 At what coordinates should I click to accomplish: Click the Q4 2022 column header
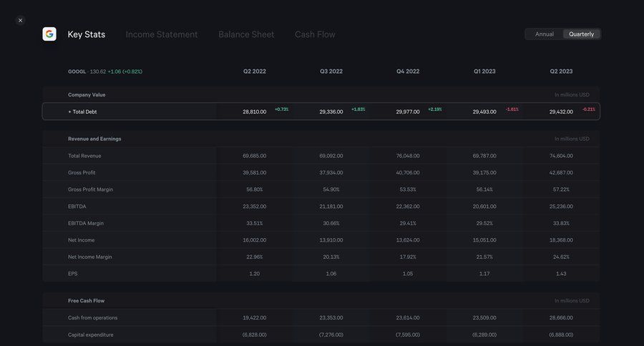(x=408, y=71)
